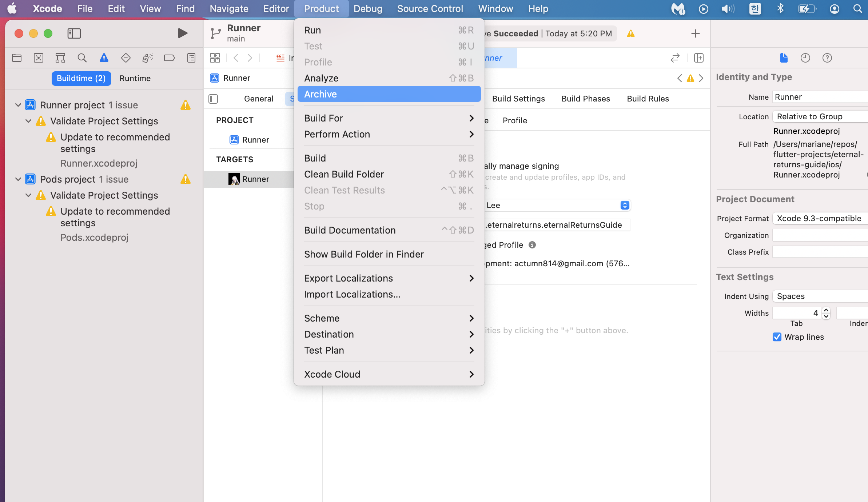Image resolution: width=868 pixels, height=502 pixels.
Task: Switch to the Build Phases tab
Action: 585,99
